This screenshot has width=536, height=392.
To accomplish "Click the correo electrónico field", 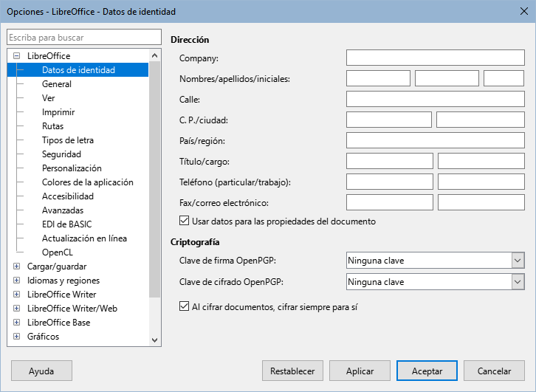I will coord(481,202).
